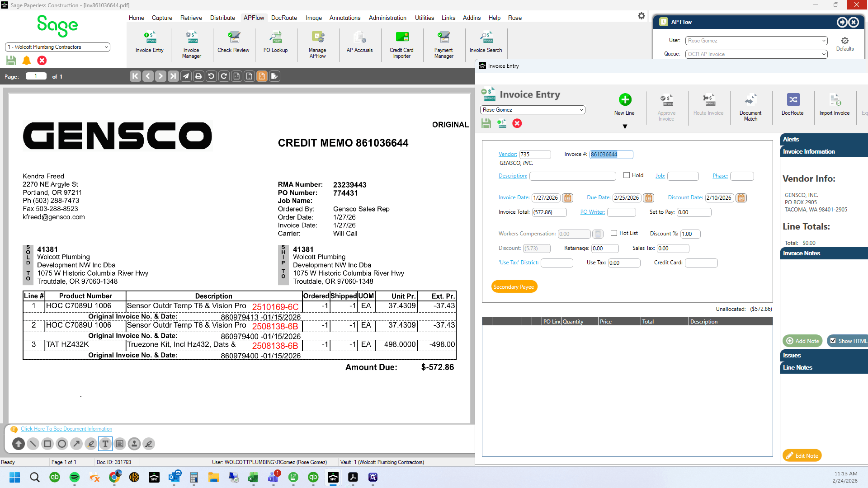Rotate document counterclockwise
Viewport: 868px width, 488px height.
(x=211, y=76)
